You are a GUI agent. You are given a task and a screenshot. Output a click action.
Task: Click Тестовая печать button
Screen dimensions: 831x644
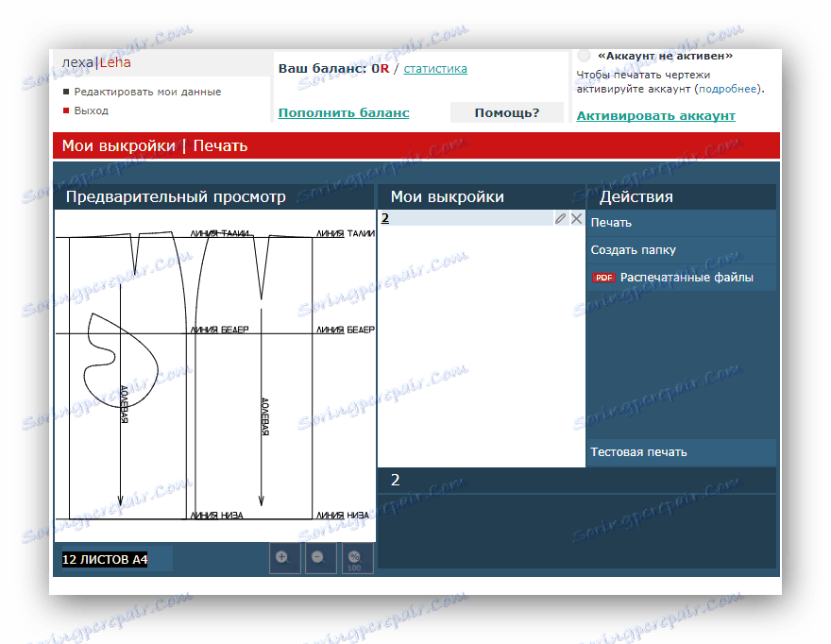pos(681,452)
